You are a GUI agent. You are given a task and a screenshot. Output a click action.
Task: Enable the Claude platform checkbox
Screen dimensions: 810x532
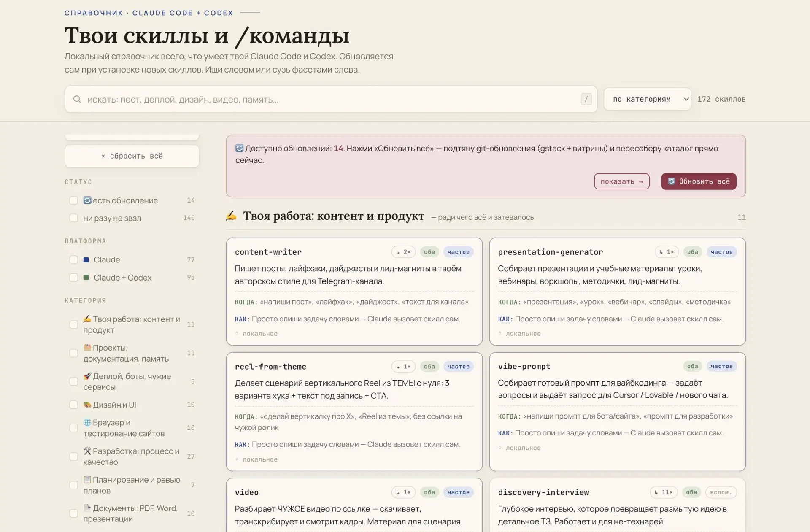click(x=73, y=259)
